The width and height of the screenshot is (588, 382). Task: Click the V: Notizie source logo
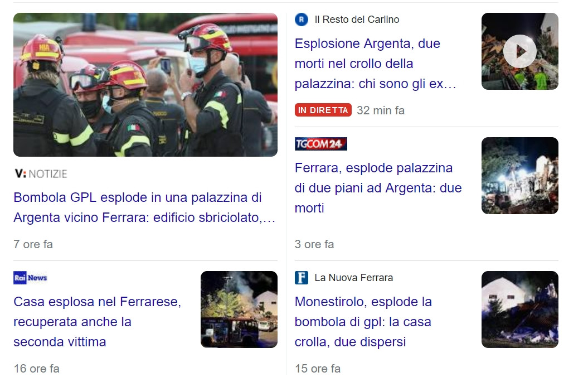point(41,174)
